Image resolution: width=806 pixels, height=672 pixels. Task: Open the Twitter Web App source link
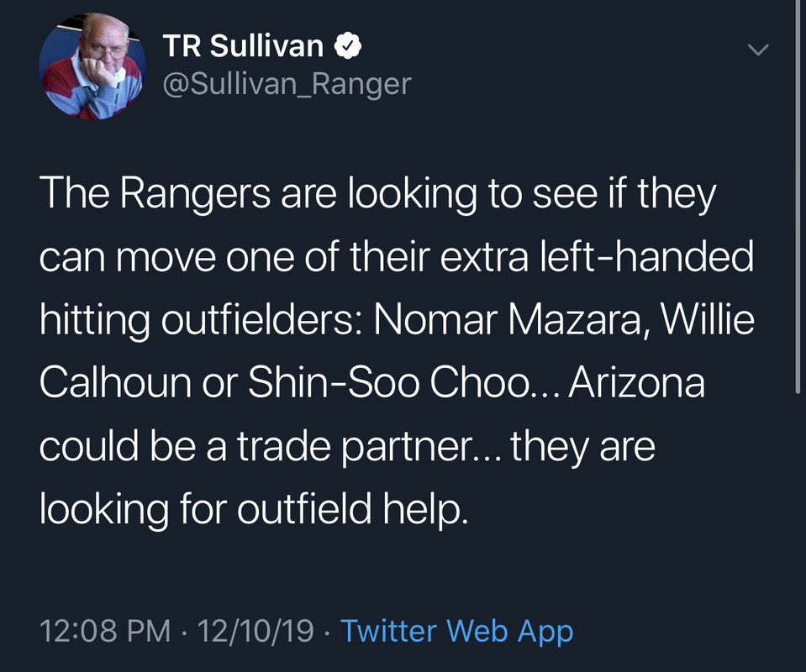click(456, 631)
